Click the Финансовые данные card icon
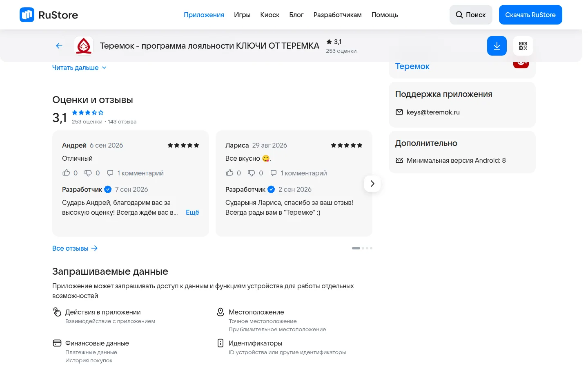 [x=57, y=343]
